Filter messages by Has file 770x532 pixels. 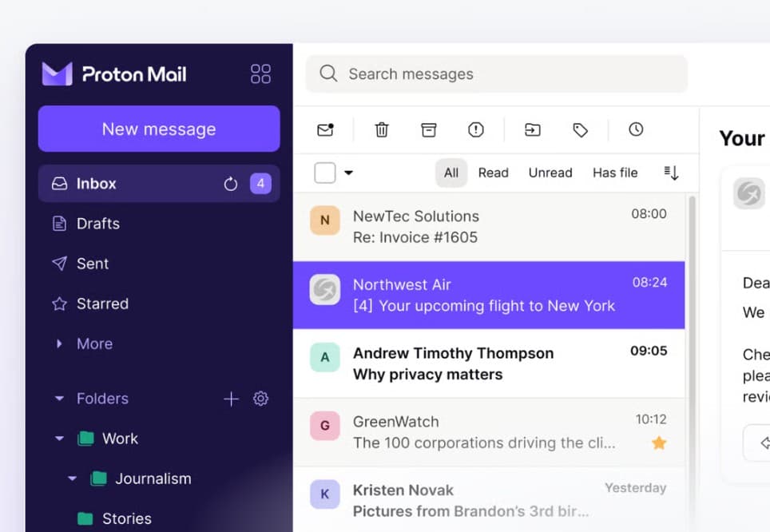(x=615, y=173)
